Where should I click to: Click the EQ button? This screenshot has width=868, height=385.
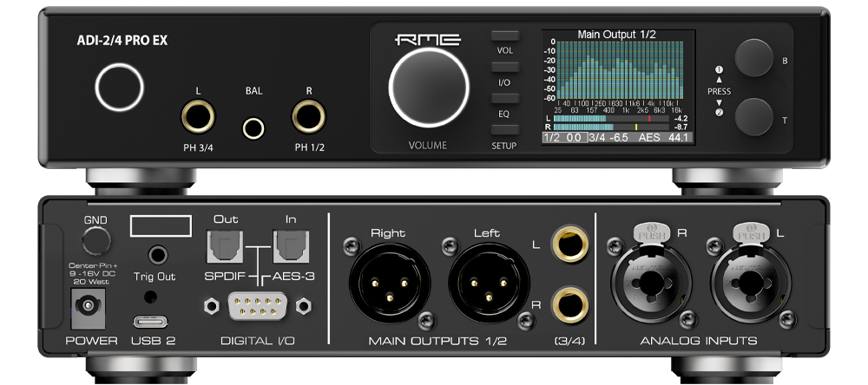coord(505,99)
